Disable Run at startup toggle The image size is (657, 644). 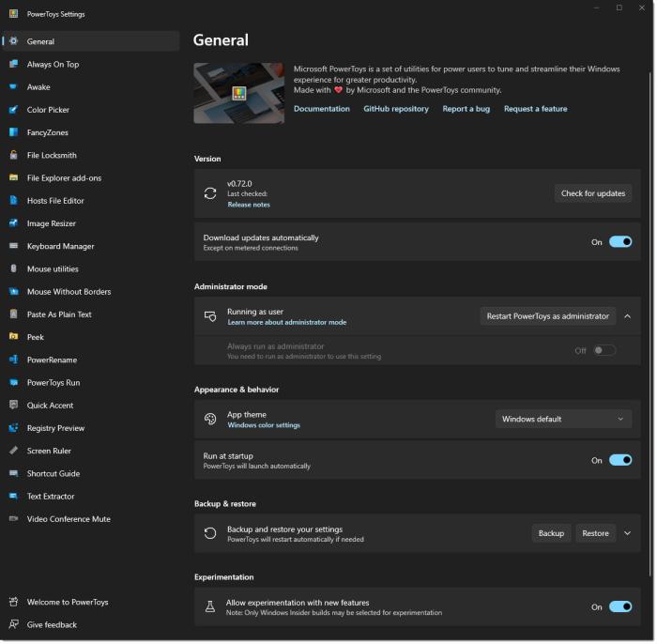pos(619,460)
